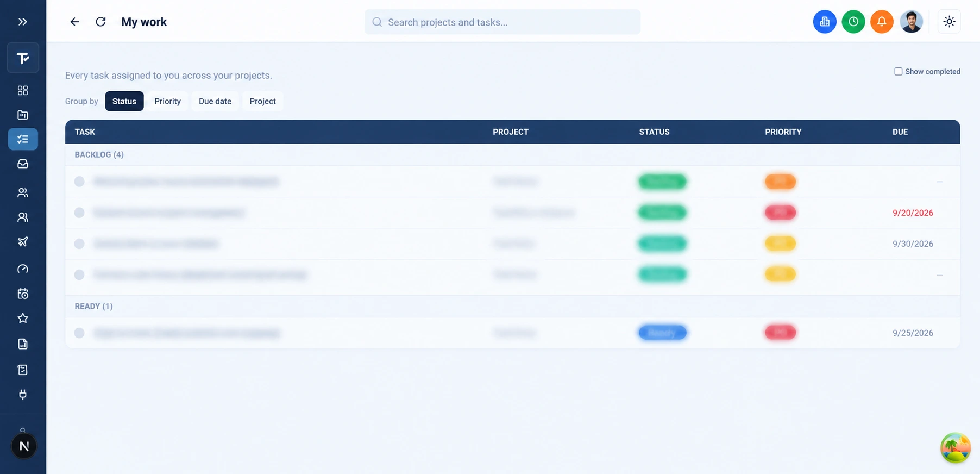
Task: Click the palm tree beach icon
Action: coord(956,448)
